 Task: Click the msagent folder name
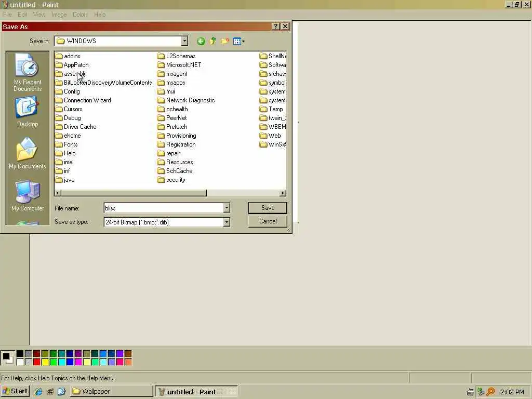coord(177,74)
